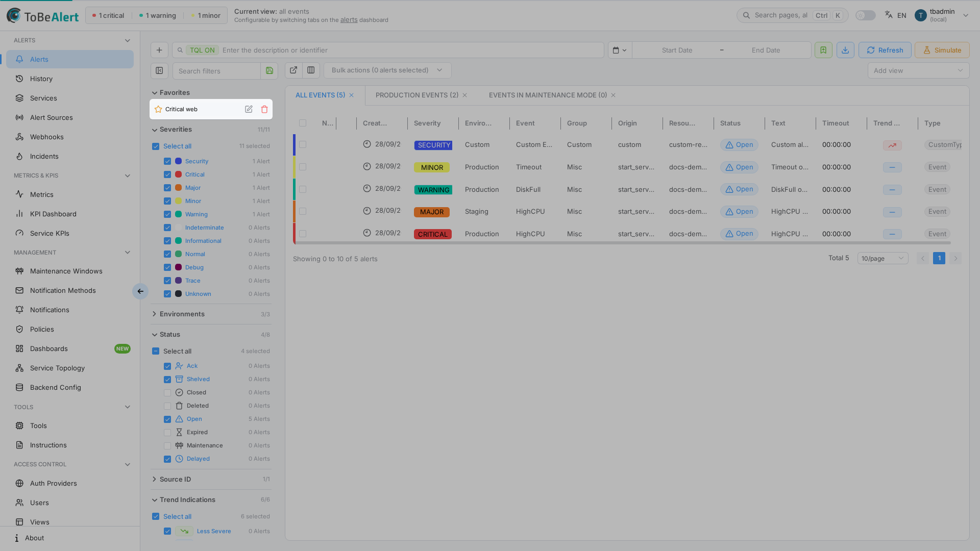The image size is (980, 551).
Task: Collapse the Status filter section
Action: click(x=211, y=335)
